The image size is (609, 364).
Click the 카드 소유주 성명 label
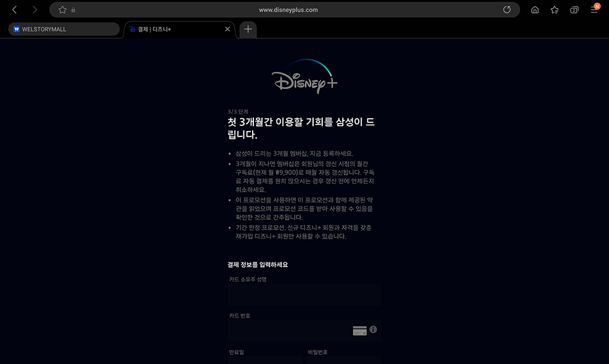pyautogui.click(x=248, y=279)
